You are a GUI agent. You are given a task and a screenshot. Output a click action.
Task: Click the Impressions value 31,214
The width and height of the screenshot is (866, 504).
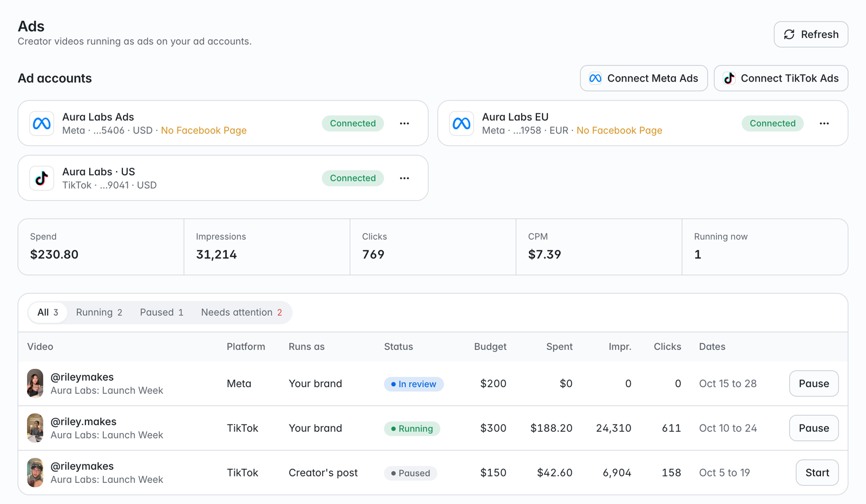216,254
